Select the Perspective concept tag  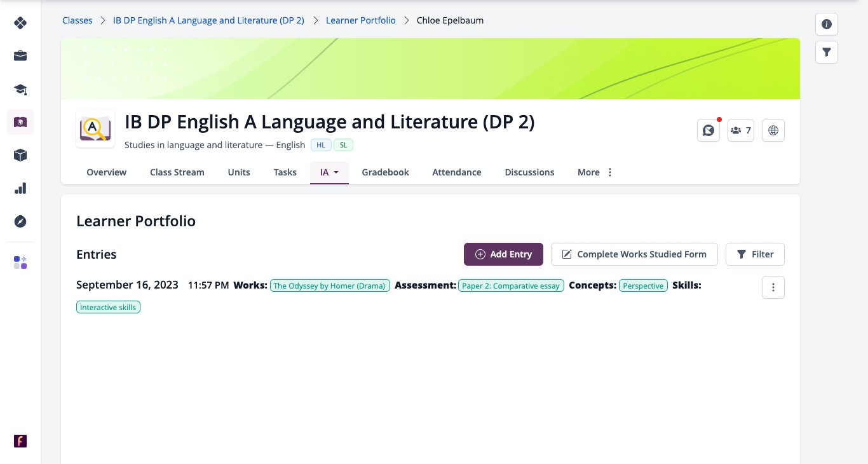click(x=643, y=286)
